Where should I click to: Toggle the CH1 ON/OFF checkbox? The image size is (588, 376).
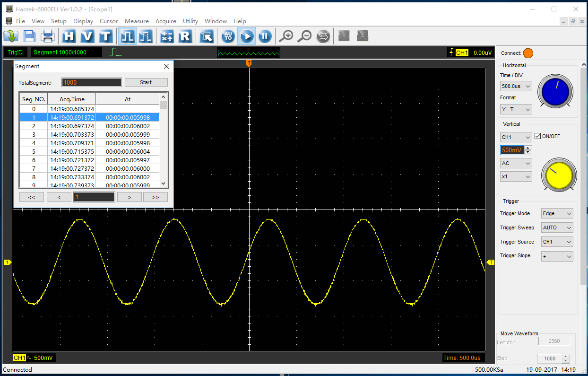pos(537,136)
